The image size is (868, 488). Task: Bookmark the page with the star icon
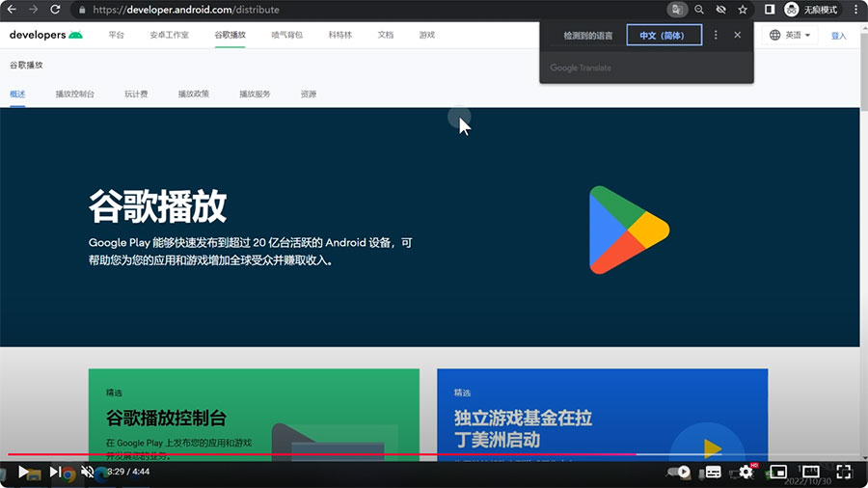coord(743,10)
